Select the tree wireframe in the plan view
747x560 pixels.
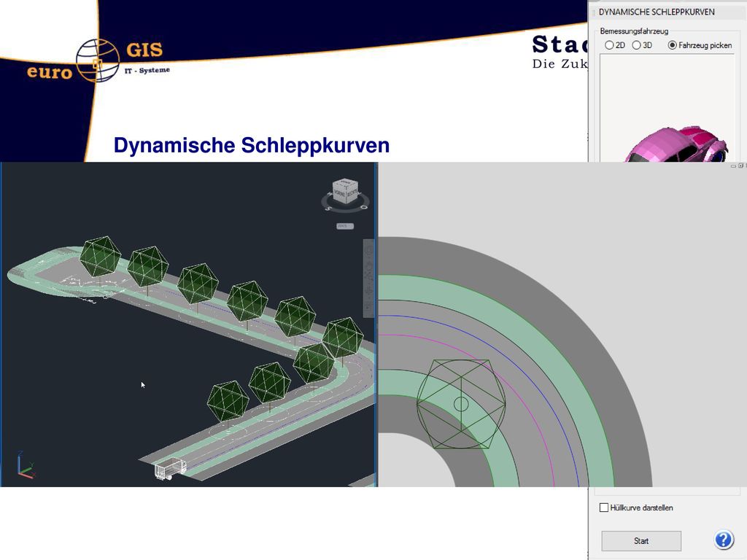(x=461, y=404)
